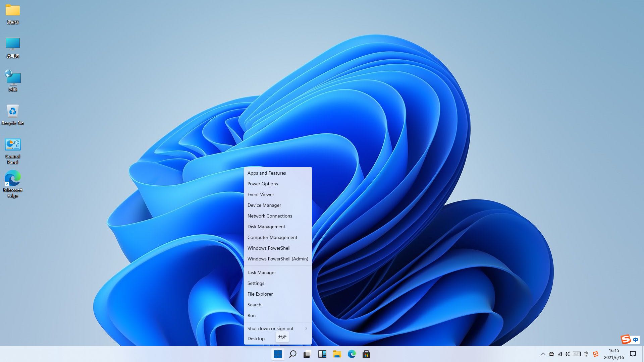Show hidden tray icons chevron
The height and width of the screenshot is (362, 644).
(x=543, y=354)
